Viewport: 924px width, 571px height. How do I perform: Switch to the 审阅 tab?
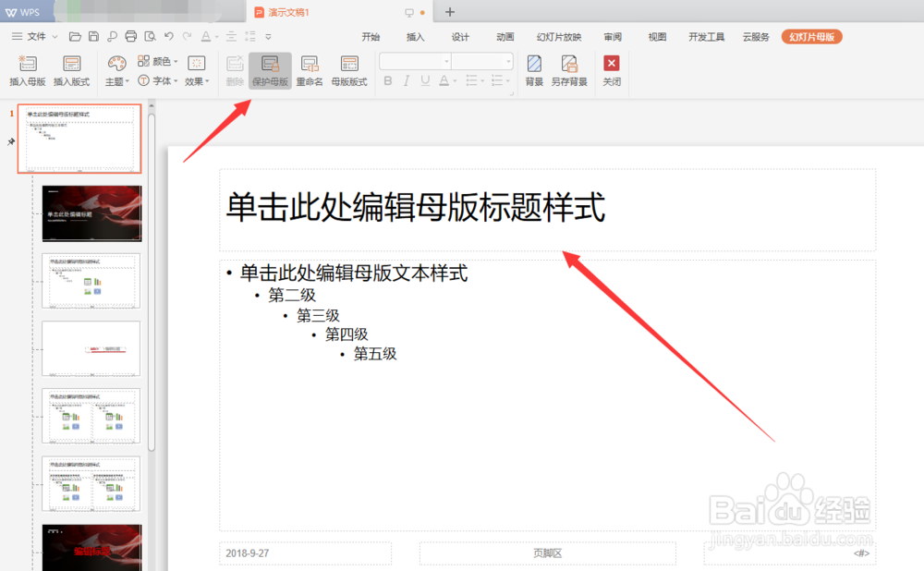613,37
